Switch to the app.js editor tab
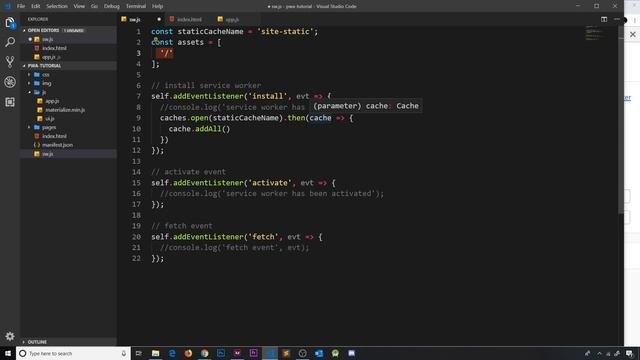Viewport: 640px width, 360px height. click(x=232, y=19)
